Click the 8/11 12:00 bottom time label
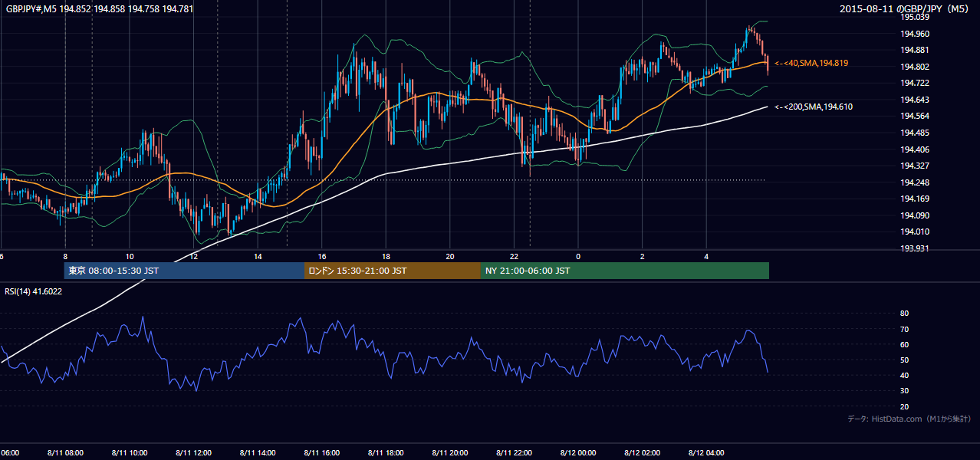The height and width of the screenshot is (460, 980). tap(193, 453)
